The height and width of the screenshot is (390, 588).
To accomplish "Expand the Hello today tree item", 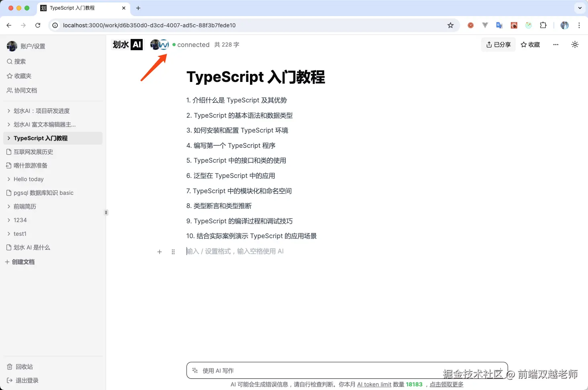I will 8,179.
